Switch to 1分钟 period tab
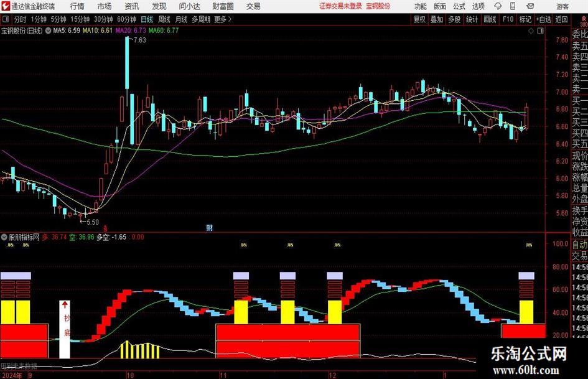Viewport: 588px width, 379px height. tap(39, 19)
